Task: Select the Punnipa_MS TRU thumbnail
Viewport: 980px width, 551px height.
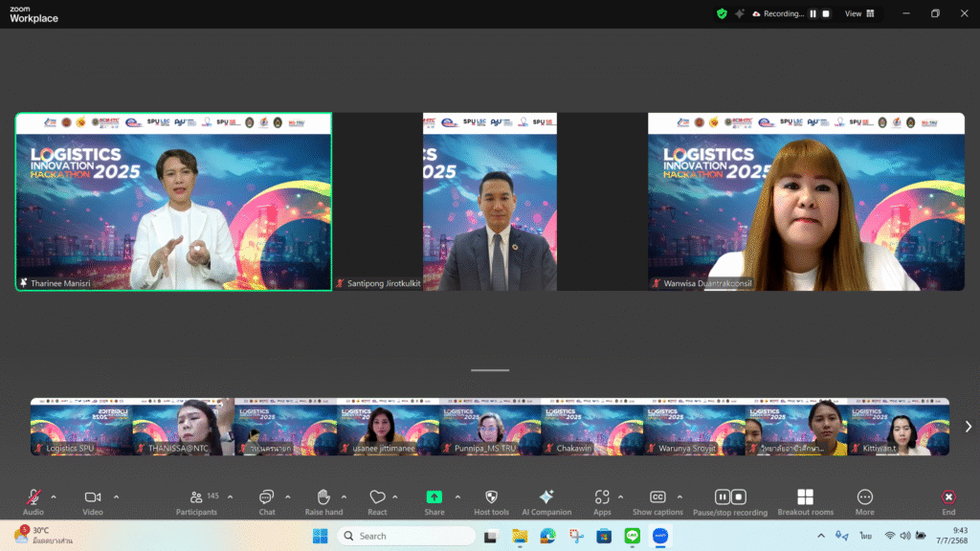Action: [x=490, y=427]
